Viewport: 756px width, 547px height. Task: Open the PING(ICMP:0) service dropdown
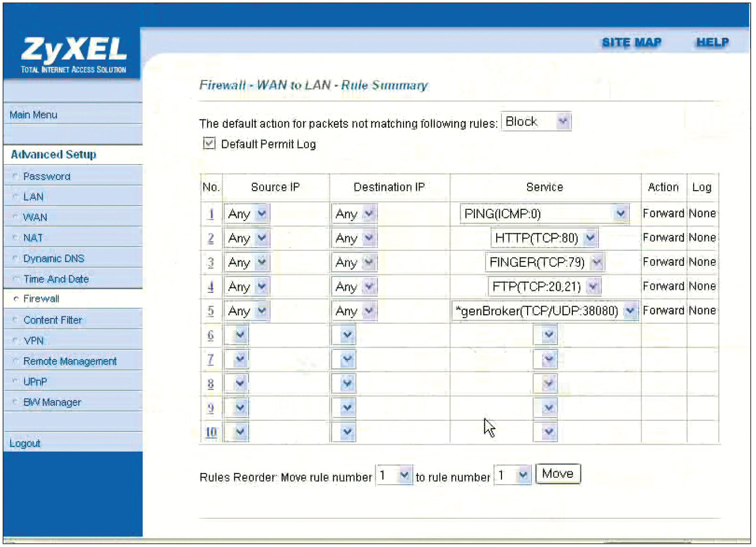pyautogui.click(x=544, y=214)
